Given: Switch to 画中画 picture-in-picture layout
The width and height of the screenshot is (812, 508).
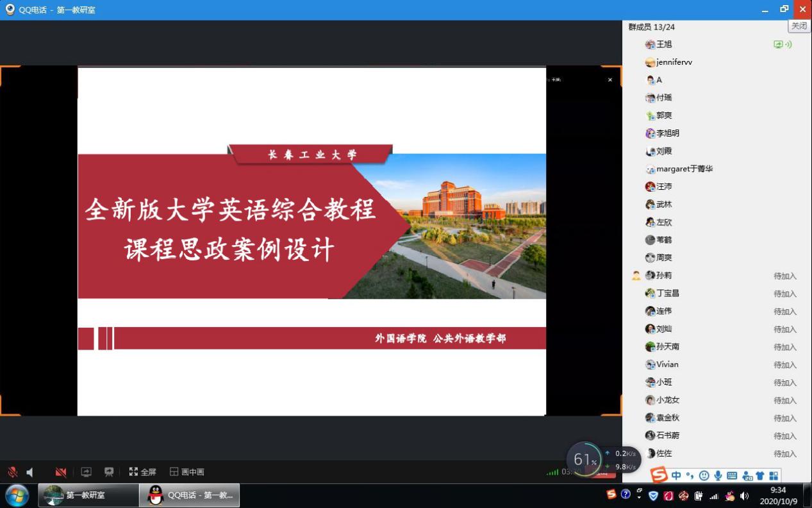Looking at the screenshot, I should click(187, 472).
